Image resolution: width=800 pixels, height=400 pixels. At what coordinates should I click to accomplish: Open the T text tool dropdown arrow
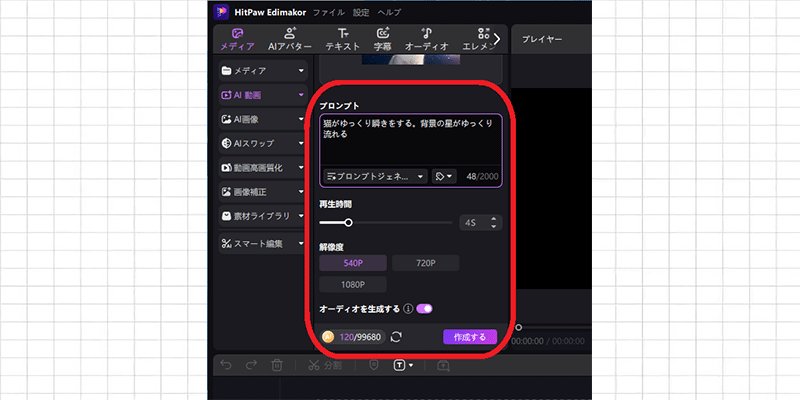click(410, 365)
